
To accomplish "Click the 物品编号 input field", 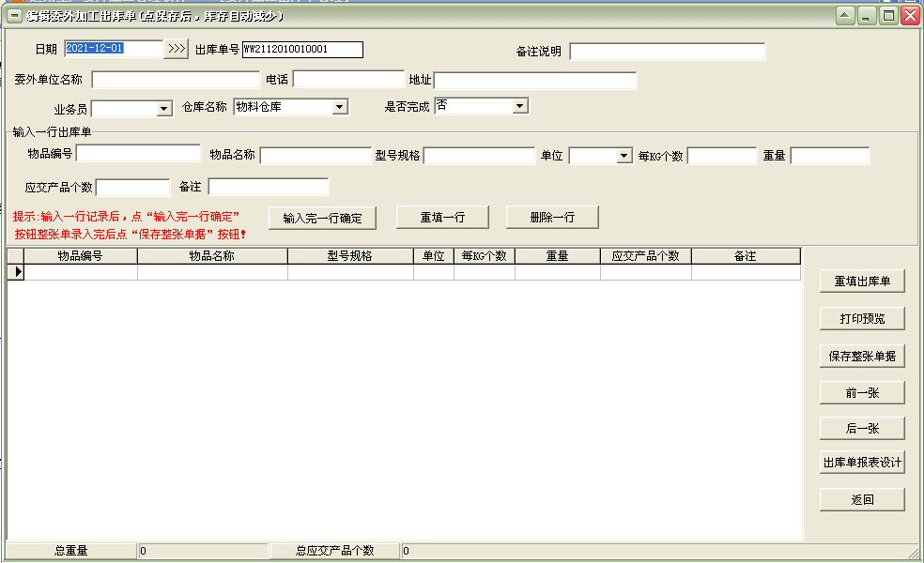I will click(x=138, y=154).
